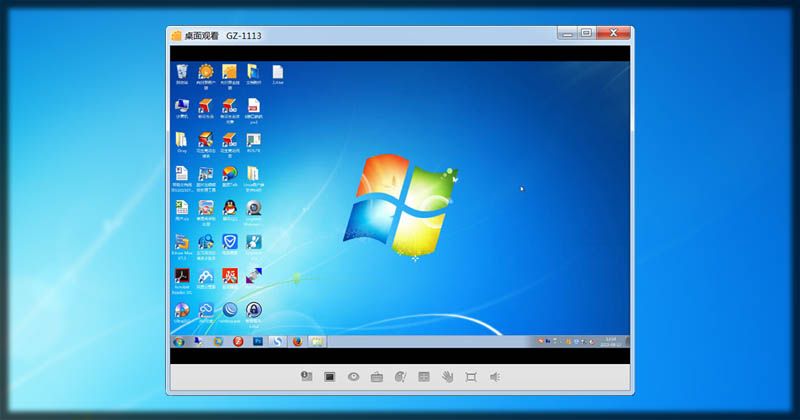Image resolution: width=800 pixels, height=420 pixels.
Task: Select the blank white file icon on remote desktop
Action: pyautogui.click(x=278, y=71)
